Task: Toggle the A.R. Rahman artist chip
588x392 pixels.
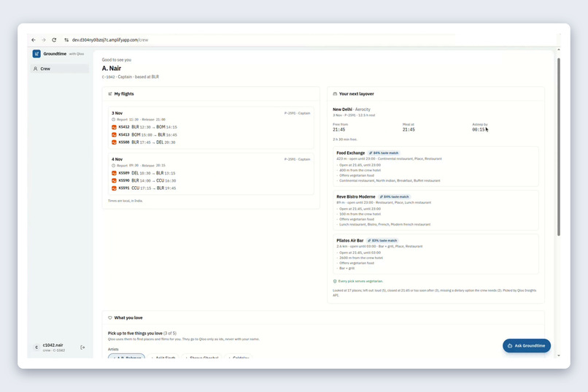Action: tap(126, 356)
